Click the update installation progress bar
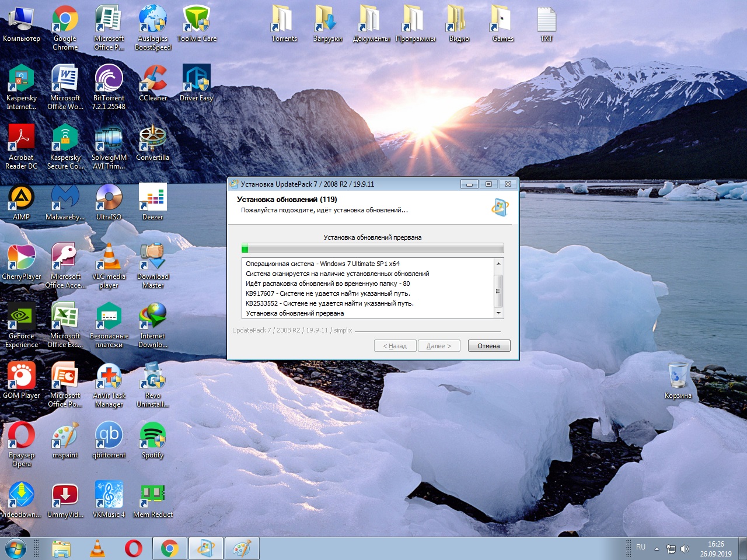This screenshot has height=560, width=747. (372, 249)
